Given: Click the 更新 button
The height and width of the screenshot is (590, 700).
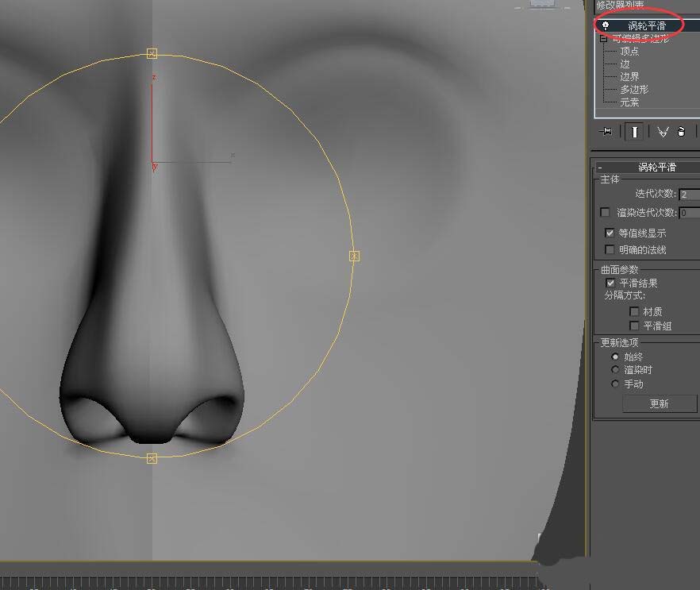Looking at the screenshot, I should (x=660, y=403).
